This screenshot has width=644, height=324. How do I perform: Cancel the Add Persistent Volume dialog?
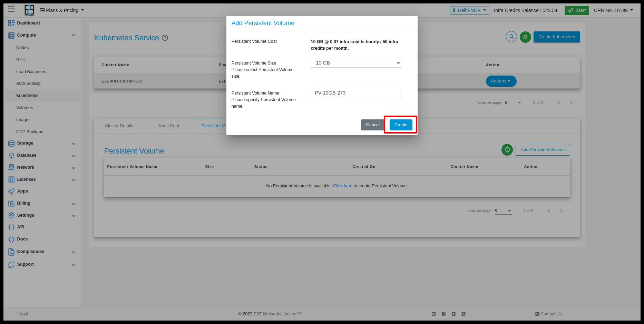[x=372, y=125]
